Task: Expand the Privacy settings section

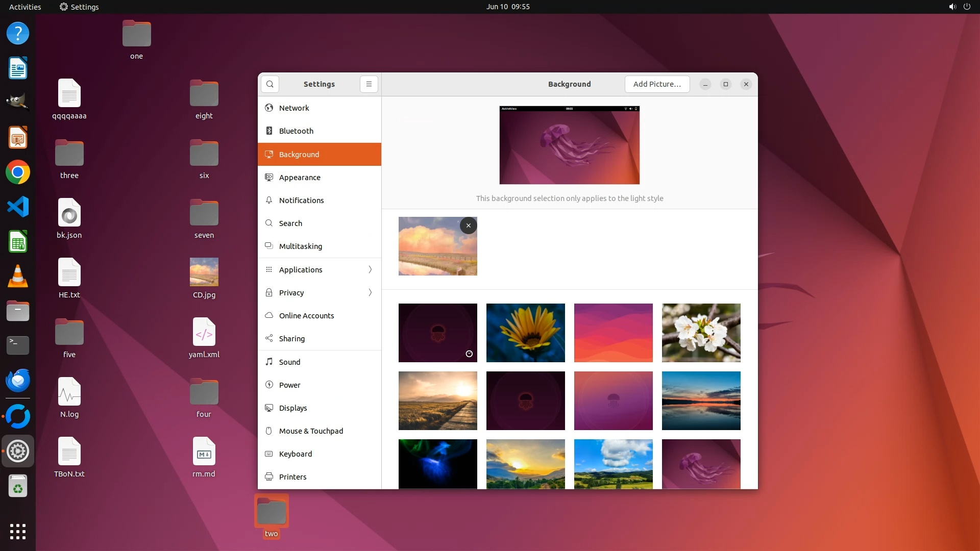Action: (320, 292)
